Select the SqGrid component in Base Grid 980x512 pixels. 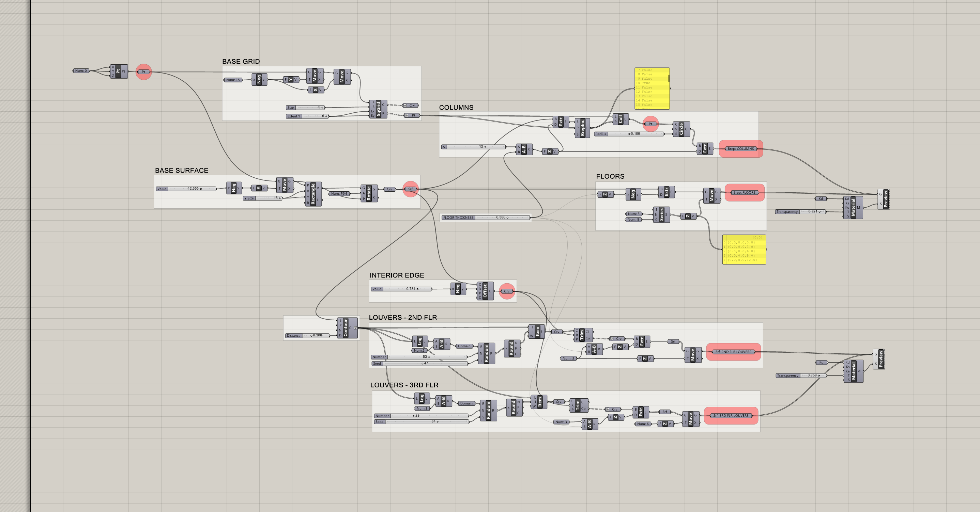[x=379, y=110]
